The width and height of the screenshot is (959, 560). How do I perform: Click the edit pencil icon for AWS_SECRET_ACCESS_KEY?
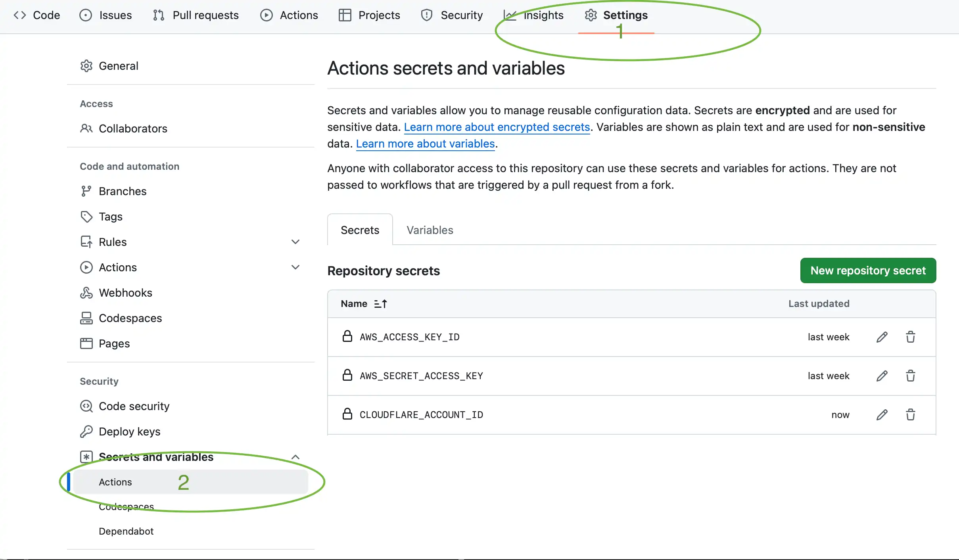(x=882, y=375)
